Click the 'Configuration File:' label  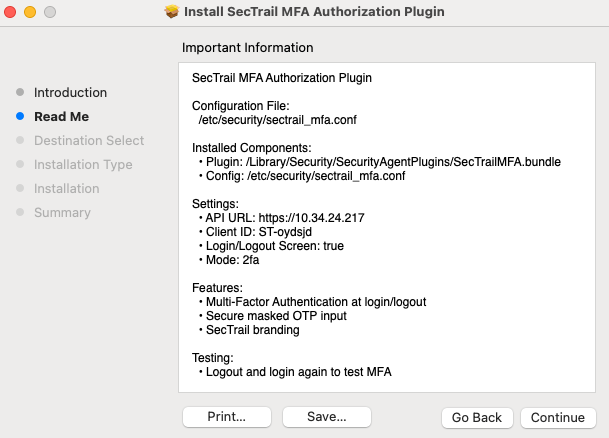pos(240,106)
